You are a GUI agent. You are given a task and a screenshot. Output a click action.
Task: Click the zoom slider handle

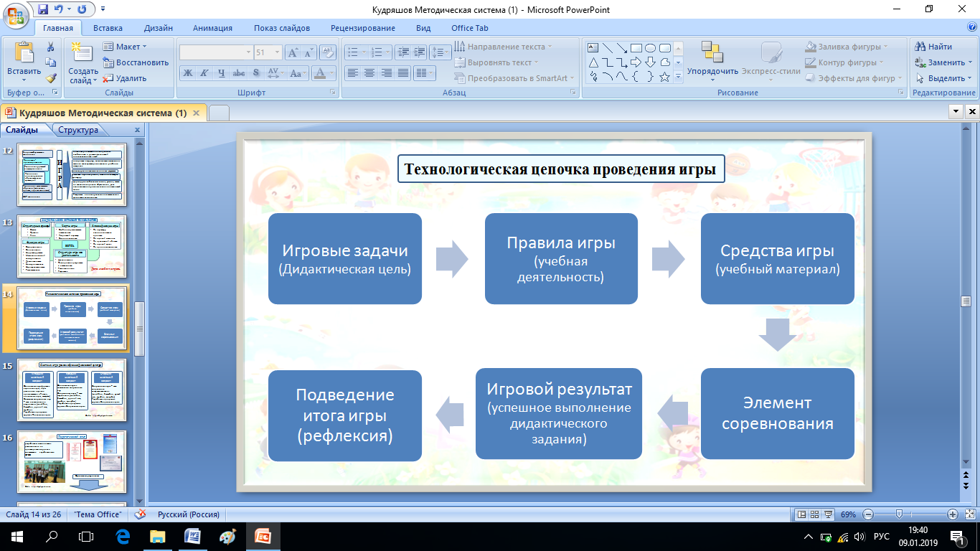coord(899,514)
